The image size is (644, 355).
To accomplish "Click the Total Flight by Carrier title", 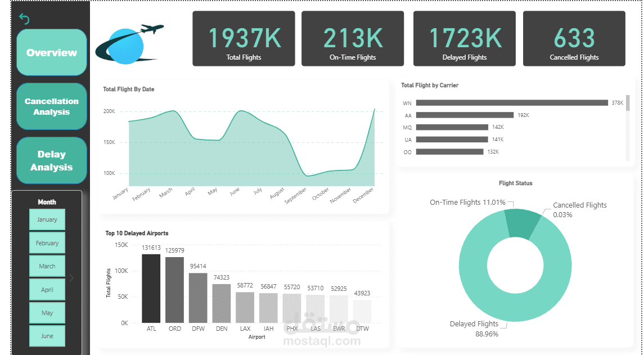I will point(430,85).
